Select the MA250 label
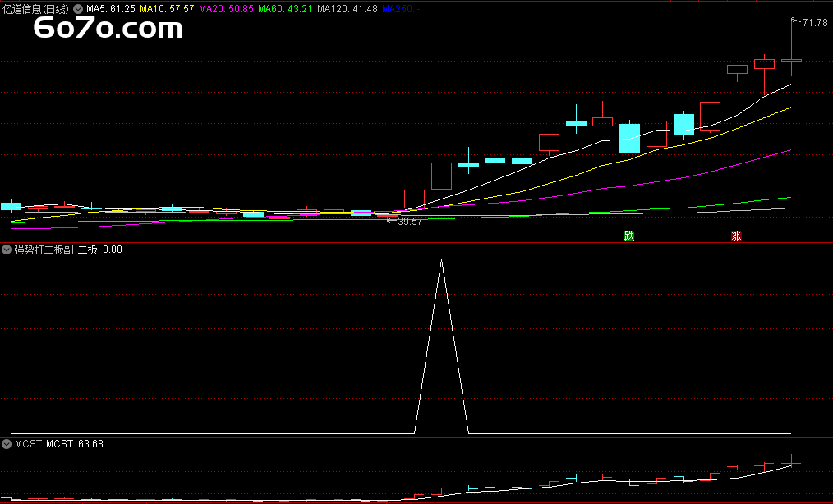This screenshot has height=504, width=833. 401,9
